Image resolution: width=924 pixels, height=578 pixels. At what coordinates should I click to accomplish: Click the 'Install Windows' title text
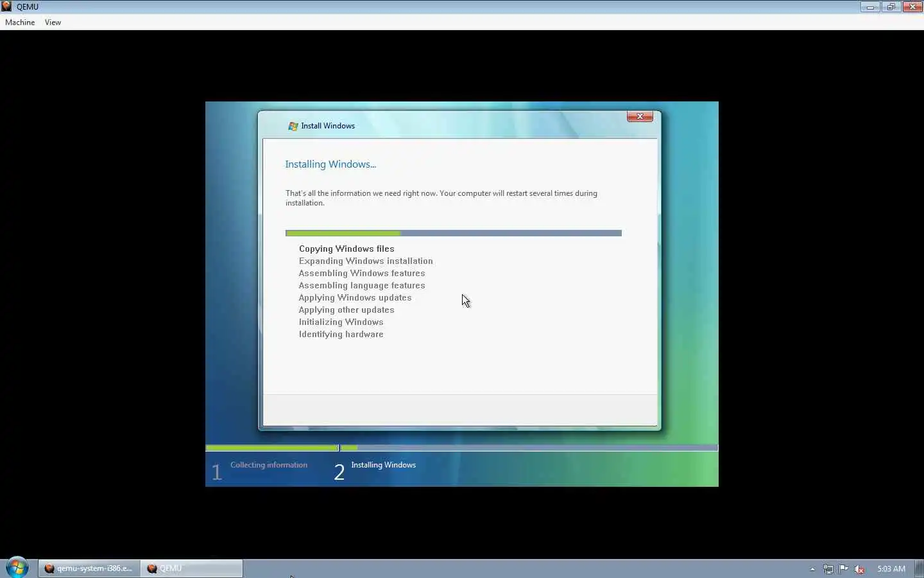pos(328,126)
